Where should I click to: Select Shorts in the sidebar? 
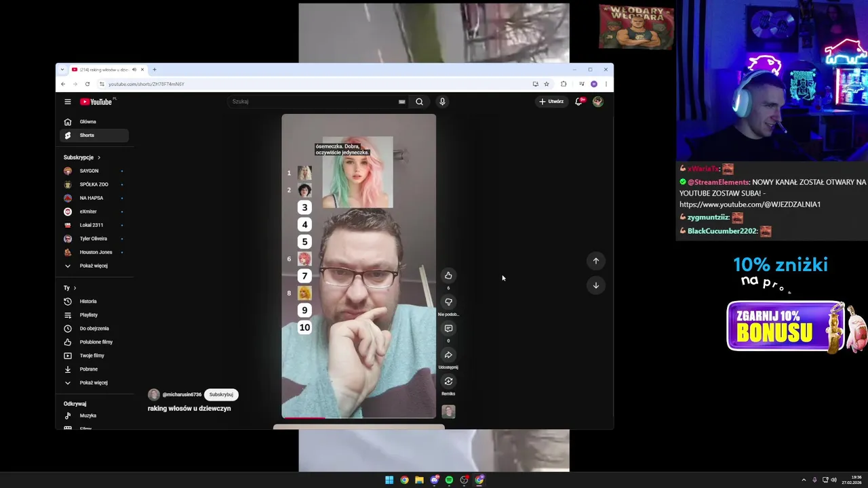coord(94,136)
